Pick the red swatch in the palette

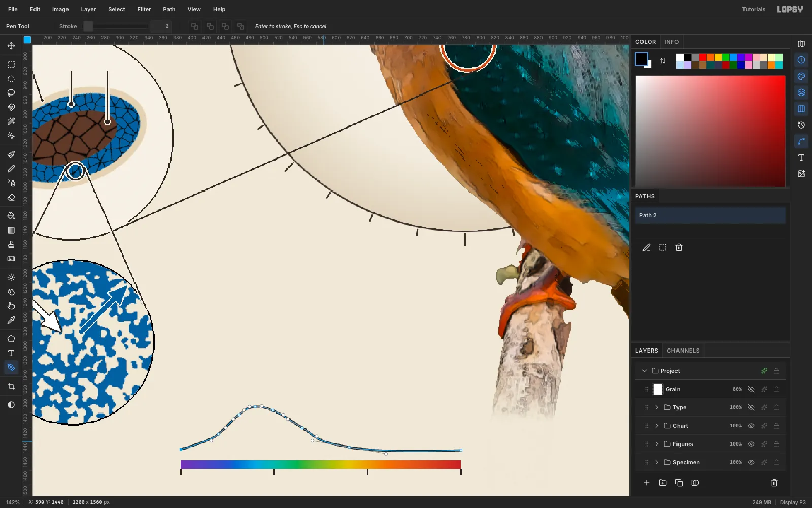coord(703,57)
